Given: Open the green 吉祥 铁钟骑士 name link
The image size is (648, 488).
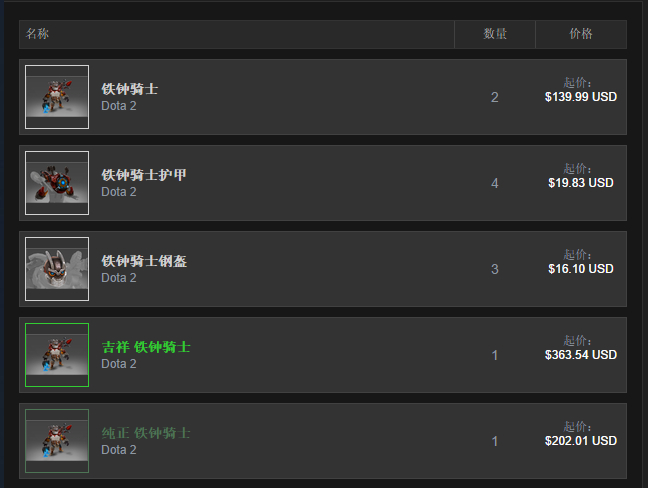Looking at the screenshot, I should coord(146,347).
